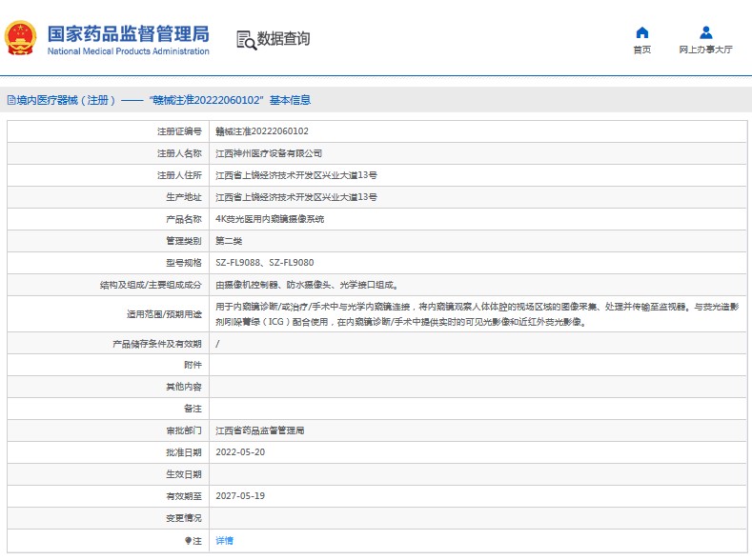Click the approving department 江西省药品监督管理局

(259, 430)
